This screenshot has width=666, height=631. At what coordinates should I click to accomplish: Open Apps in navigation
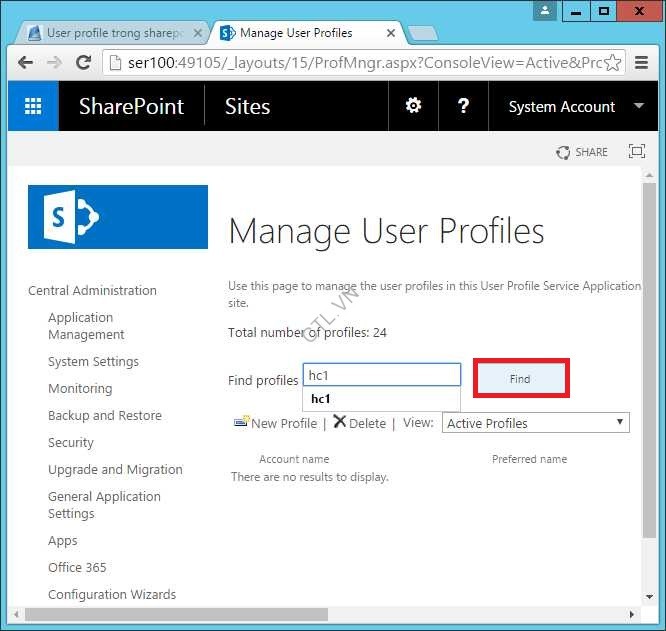(x=63, y=541)
